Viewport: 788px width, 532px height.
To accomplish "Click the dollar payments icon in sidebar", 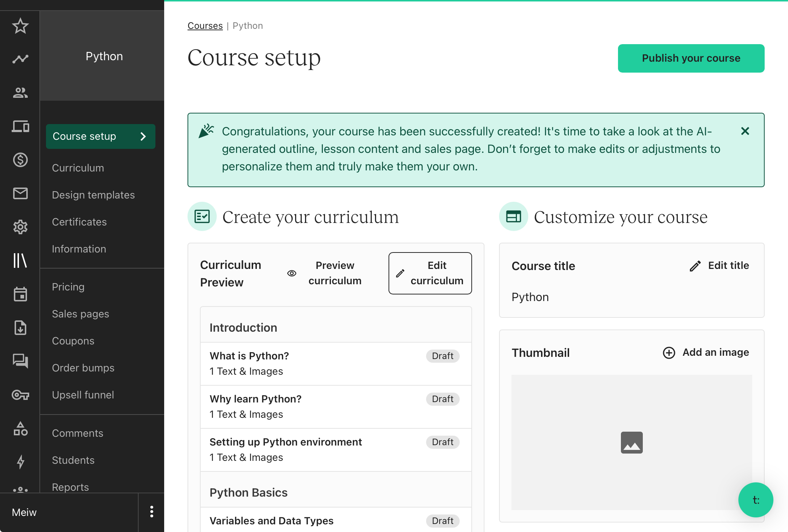I will click(20, 160).
